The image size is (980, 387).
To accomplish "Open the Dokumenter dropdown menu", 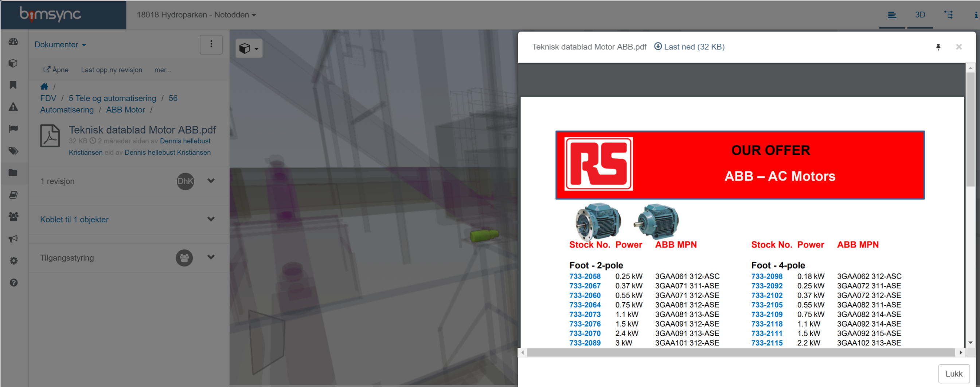I will coord(60,44).
